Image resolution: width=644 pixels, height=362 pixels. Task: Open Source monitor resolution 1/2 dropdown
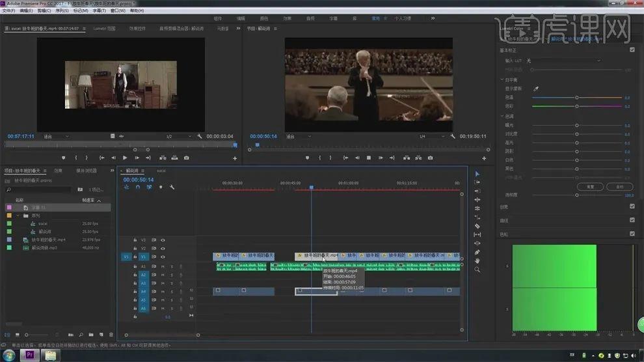tap(179, 137)
